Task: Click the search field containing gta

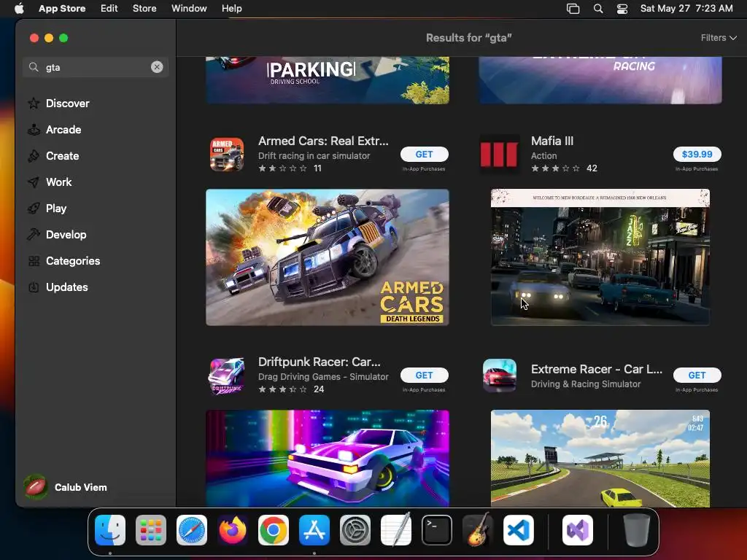Action: 96,67
